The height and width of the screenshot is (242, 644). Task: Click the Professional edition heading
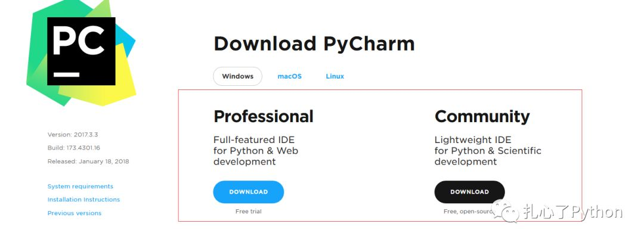(x=263, y=116)
